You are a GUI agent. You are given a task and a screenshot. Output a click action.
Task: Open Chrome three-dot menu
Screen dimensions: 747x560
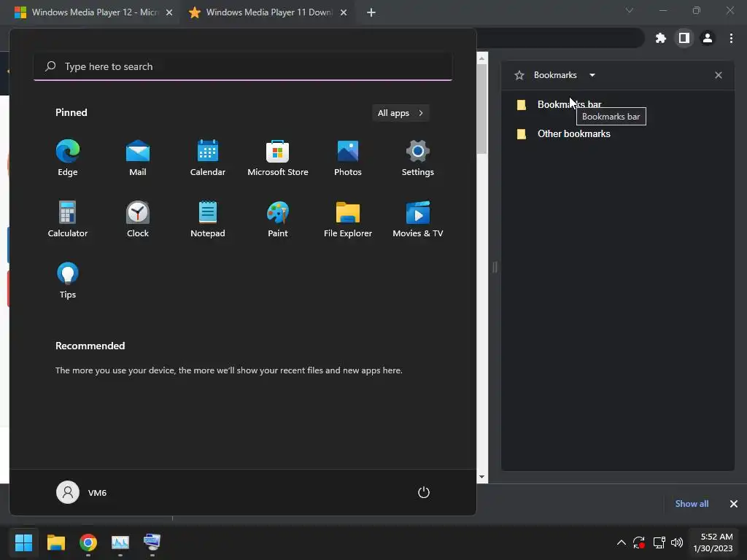click(731, 38)
